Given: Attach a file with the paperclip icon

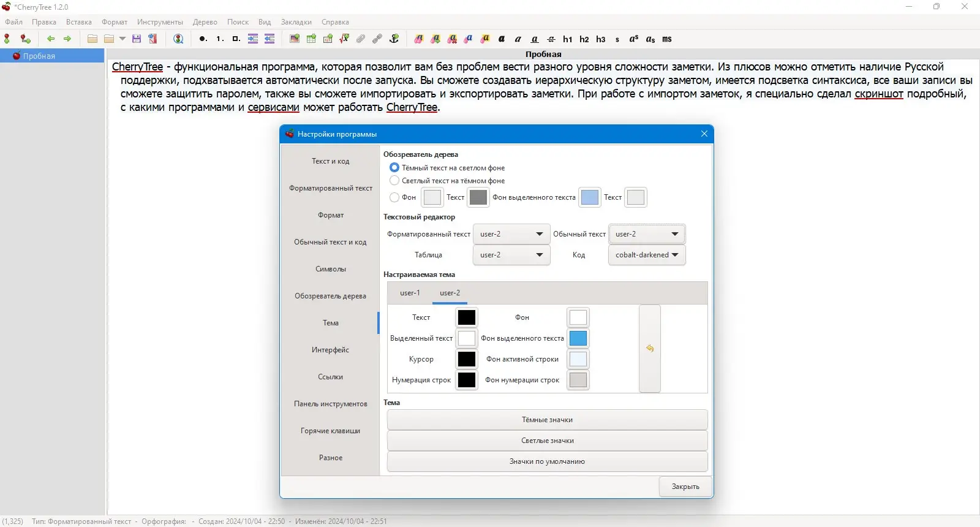Looking at the screenshot, I should point(361,39).
